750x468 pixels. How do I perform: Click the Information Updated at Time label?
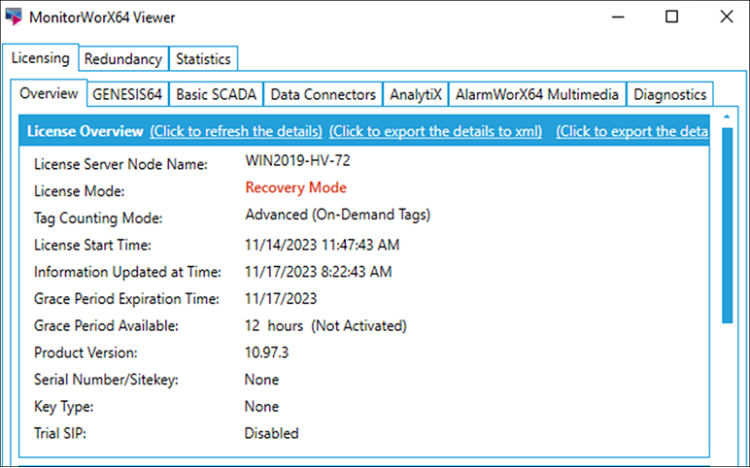(127, 272)
